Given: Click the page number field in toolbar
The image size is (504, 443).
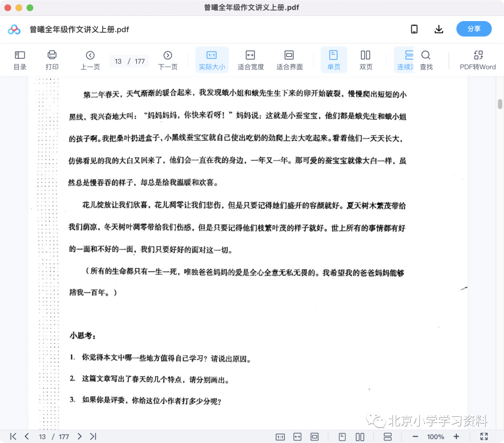Looking at the screenshot, I should point(118,62).
